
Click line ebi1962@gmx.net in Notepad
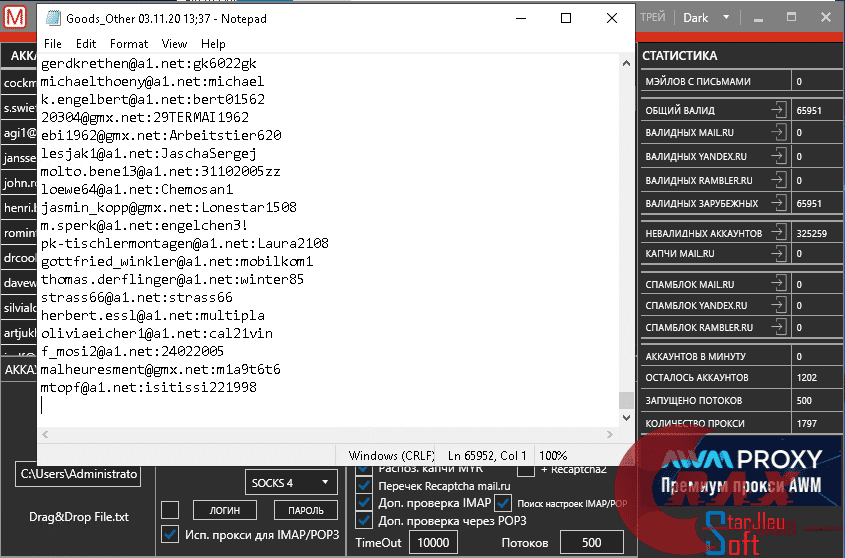click(161, 135)
